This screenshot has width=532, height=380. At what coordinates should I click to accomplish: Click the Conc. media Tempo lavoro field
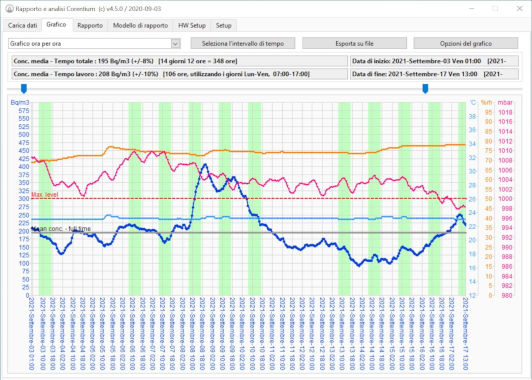pos(180,74)
